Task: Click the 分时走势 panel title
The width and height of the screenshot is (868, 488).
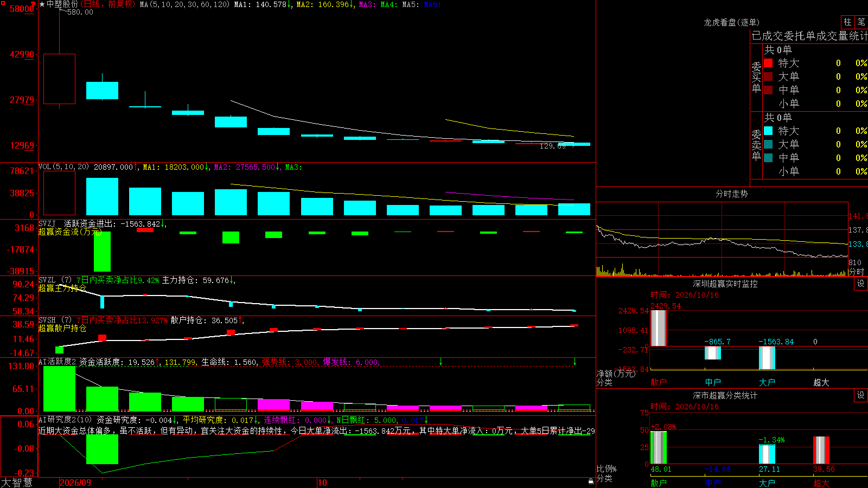Action: [731, 194]
